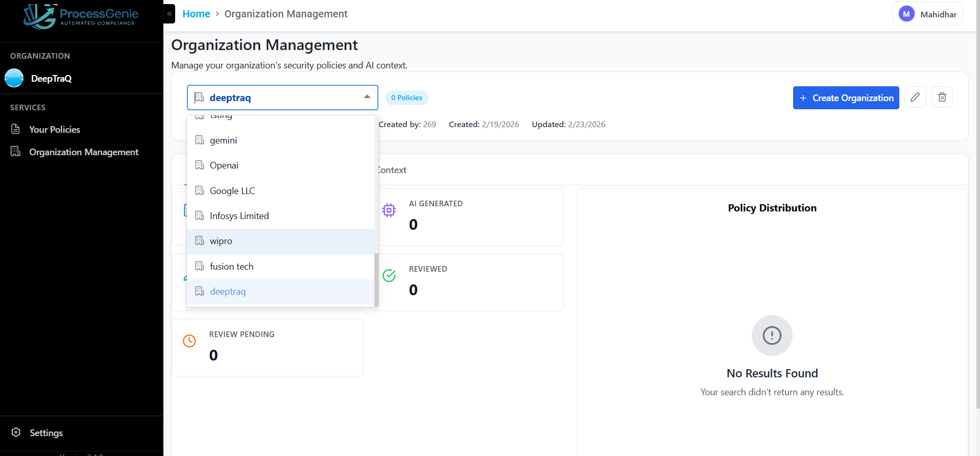This screenshot has height=456, width=980.
Task: Click the building icon next to Infosys Limited
Action: [200, 215]
